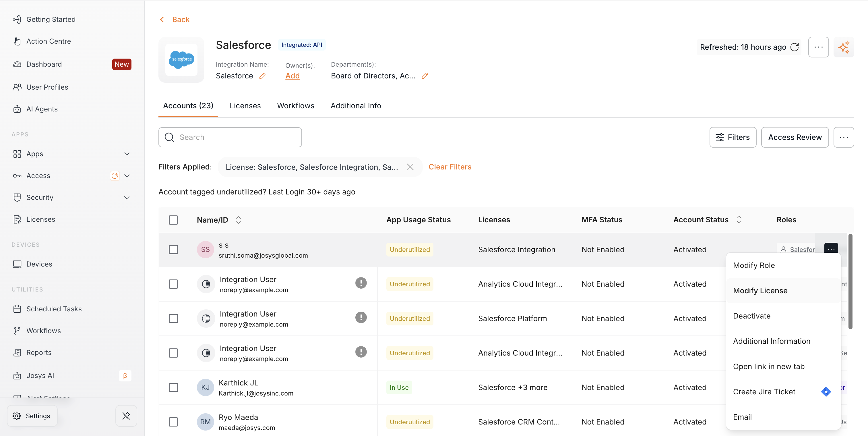Screen dimensions: 868x436
Task: Select the Ryo Maeda row checkbox
Action: [174, 422]
